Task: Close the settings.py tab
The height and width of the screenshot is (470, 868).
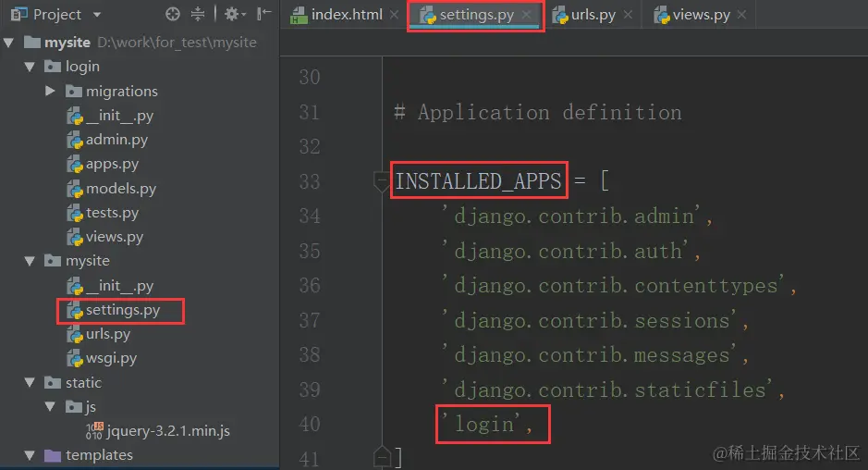Action: 527,15
